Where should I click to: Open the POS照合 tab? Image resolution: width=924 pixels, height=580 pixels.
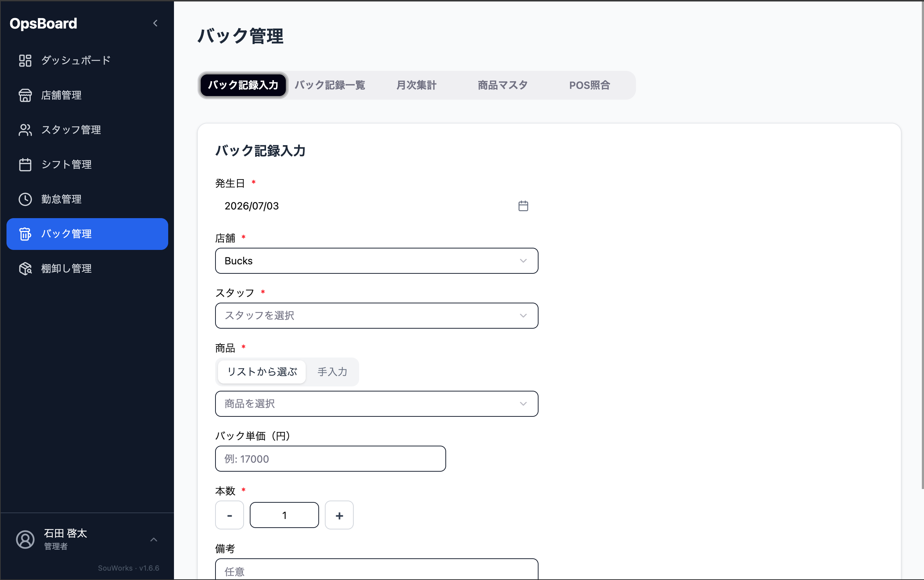pyautogui.click(x=589, y=85)
